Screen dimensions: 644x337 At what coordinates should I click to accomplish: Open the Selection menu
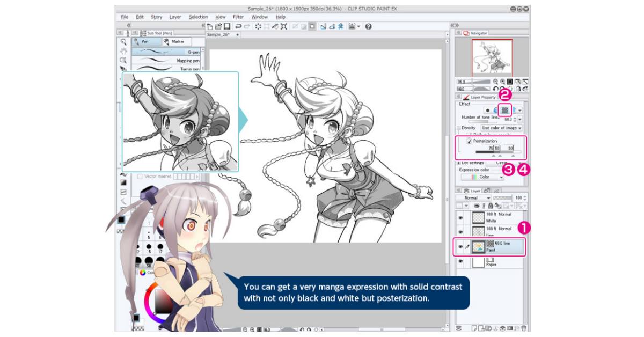tap(199, 17)
